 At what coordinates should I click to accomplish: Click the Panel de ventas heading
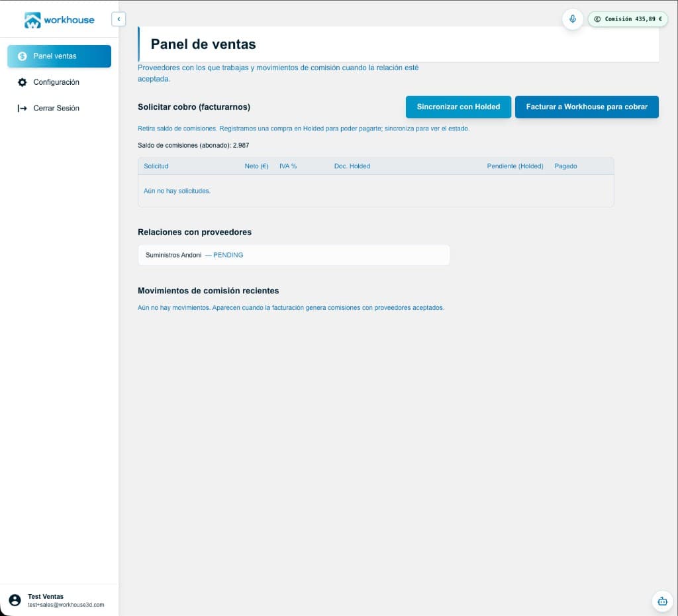tap(203, 44)
